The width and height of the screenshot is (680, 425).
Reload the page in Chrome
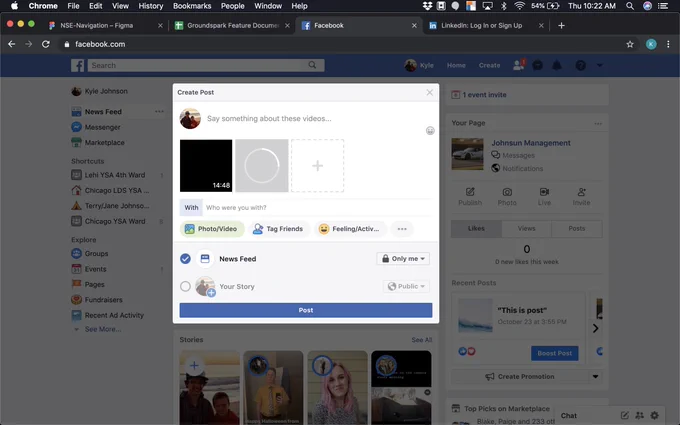click(46, 44)
